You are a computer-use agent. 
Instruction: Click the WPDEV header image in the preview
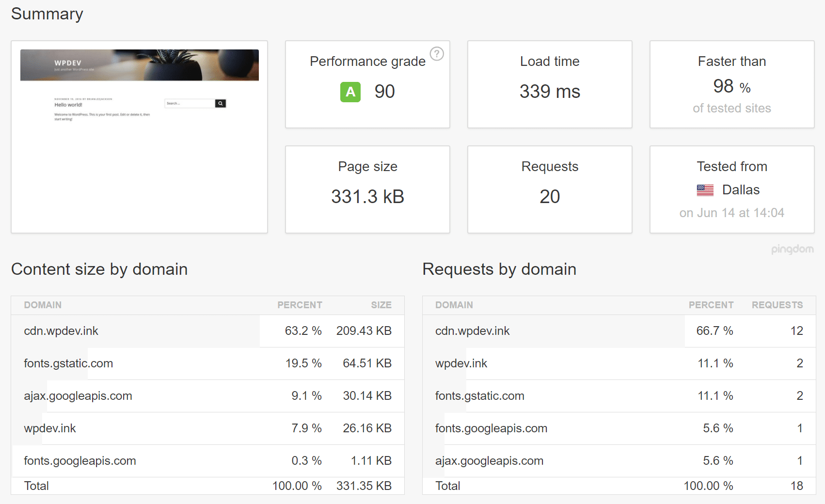coord(139,65)
